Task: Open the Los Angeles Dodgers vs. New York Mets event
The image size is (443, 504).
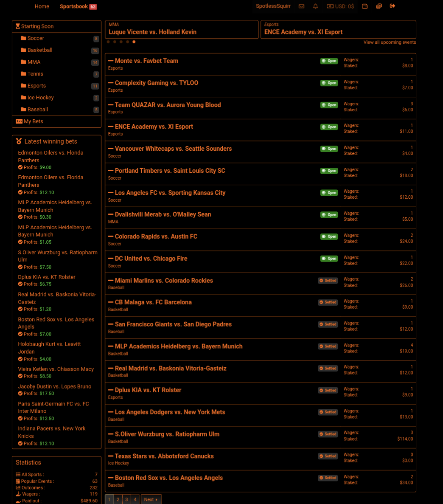Action: [170, 412]
